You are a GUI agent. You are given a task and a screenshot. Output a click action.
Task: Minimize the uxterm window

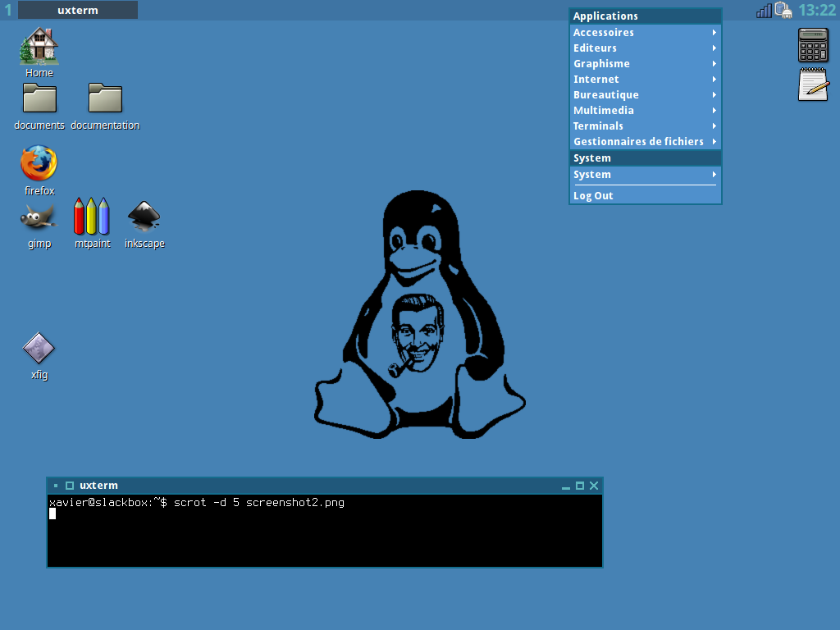pyautogui.click(x=566, y=486)
